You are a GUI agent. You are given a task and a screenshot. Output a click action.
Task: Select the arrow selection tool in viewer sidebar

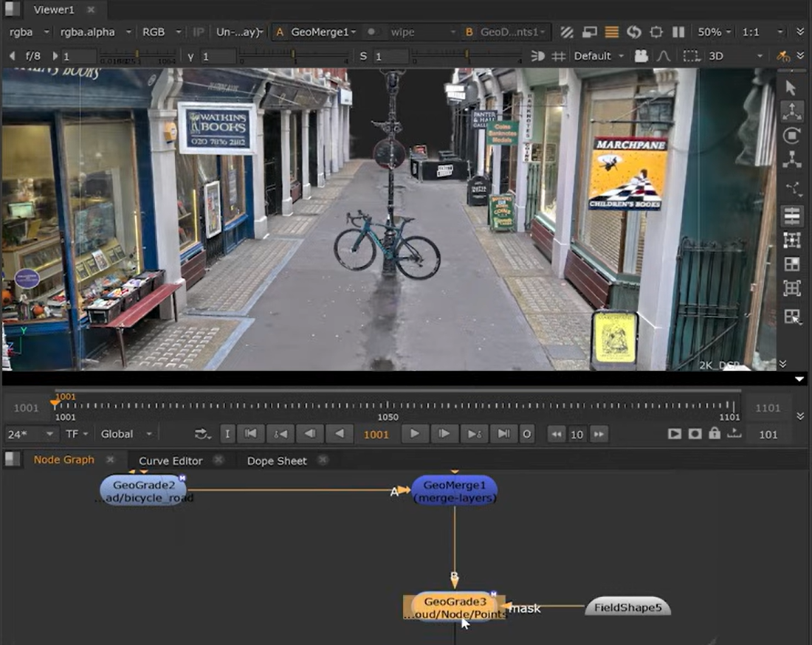[x=791, y=88]
